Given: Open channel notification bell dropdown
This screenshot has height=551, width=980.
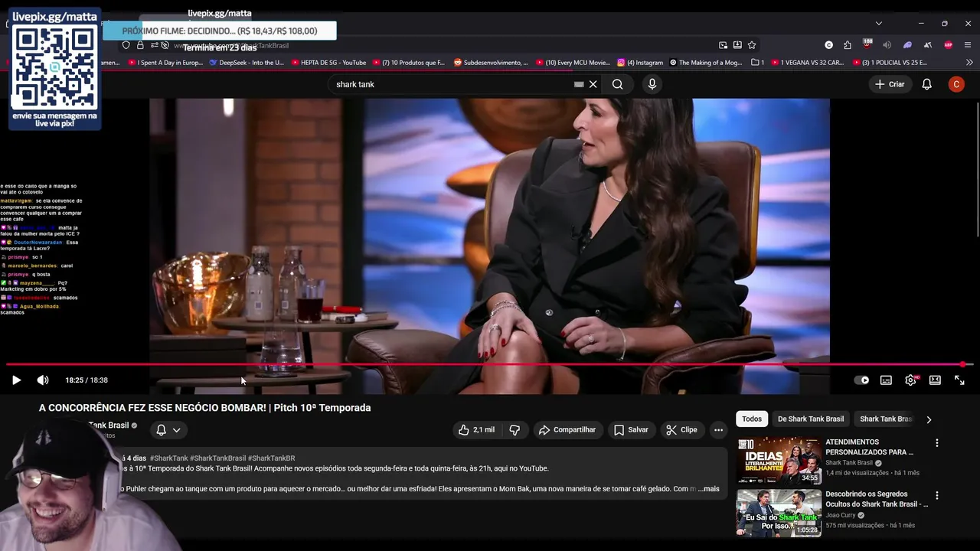Looking at the screenshot, I should click(168, 430).
